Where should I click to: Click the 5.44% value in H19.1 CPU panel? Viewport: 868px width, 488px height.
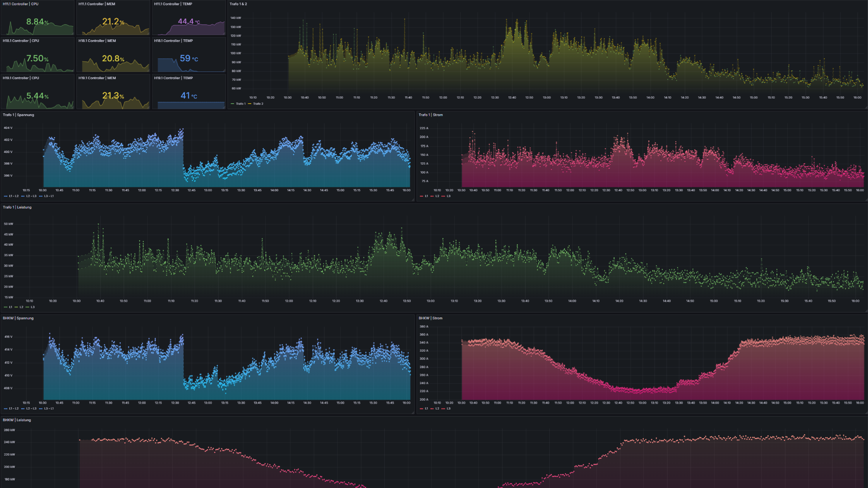[37, 96]
